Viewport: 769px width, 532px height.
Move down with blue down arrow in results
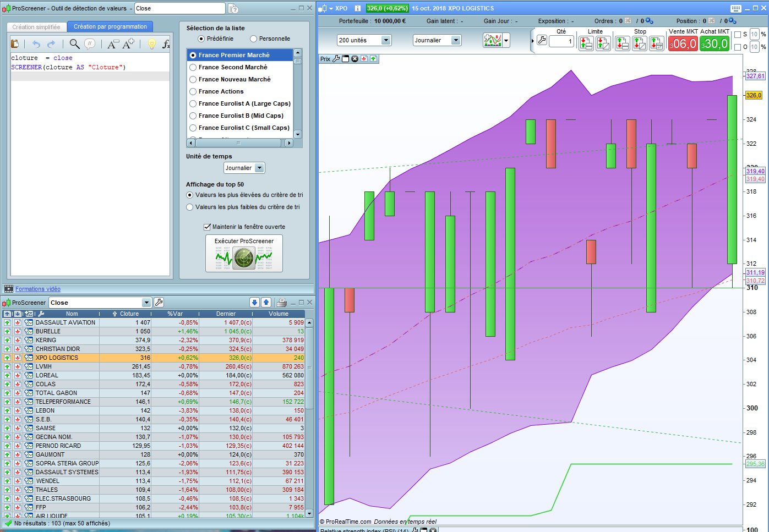[x=254, y=302]
